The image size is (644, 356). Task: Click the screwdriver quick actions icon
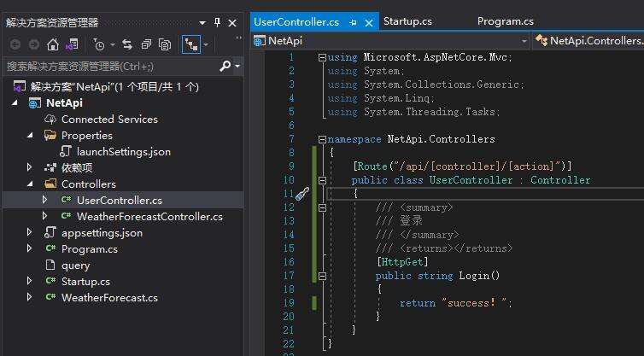pos(302,194)
